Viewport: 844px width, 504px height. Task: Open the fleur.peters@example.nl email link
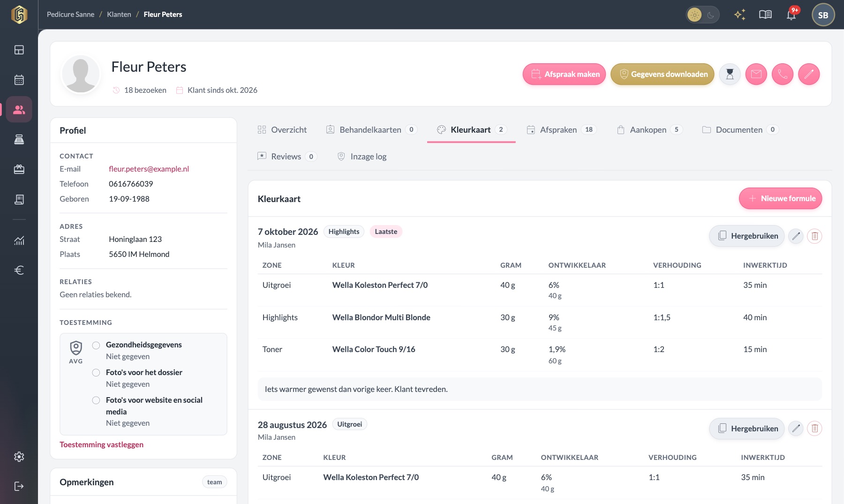149,169
